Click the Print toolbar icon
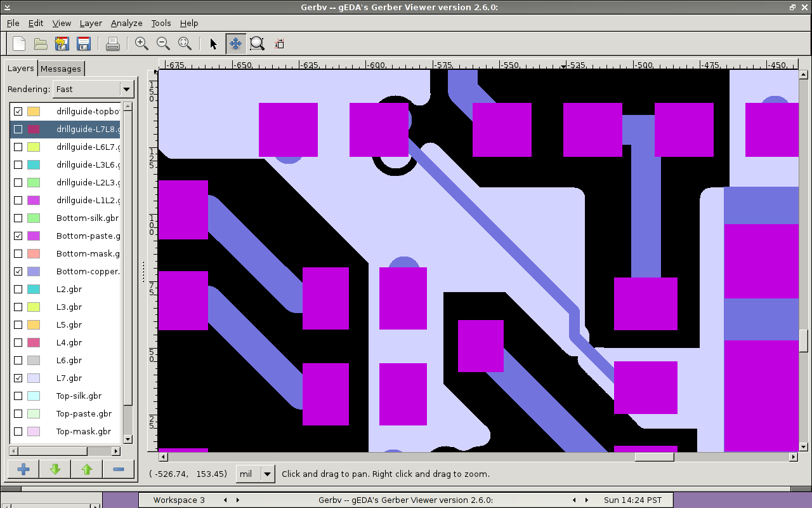The width and height of the screenshot is (812, 508). pos(112,44)
